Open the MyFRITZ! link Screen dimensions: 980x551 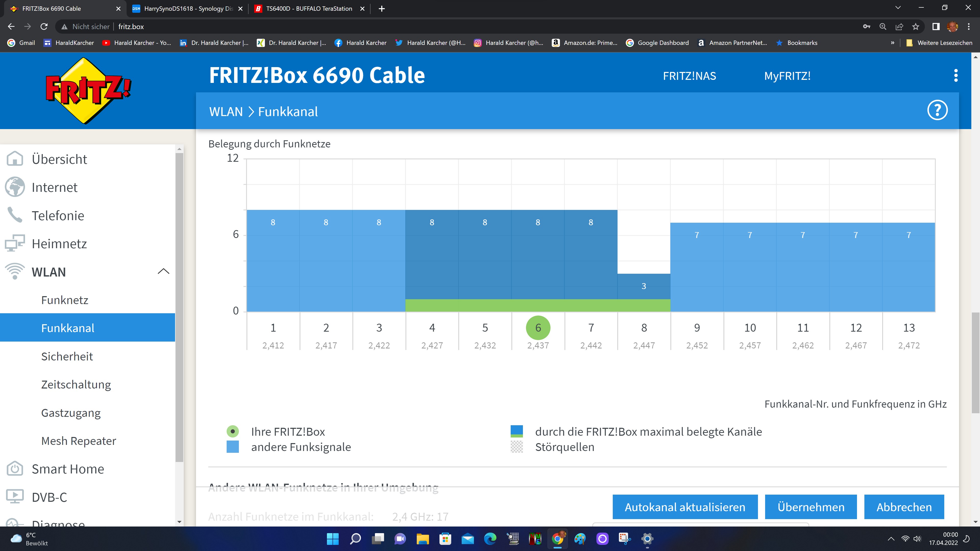click(x=787, y=76)
